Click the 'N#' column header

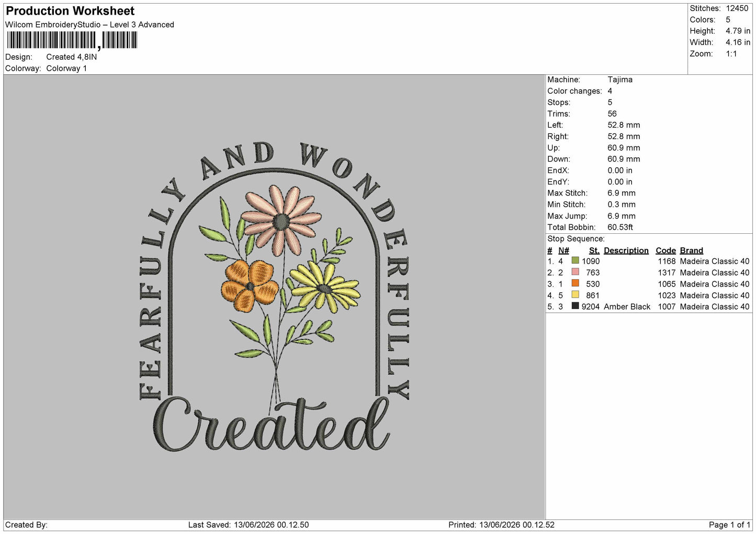click(563, 251)
